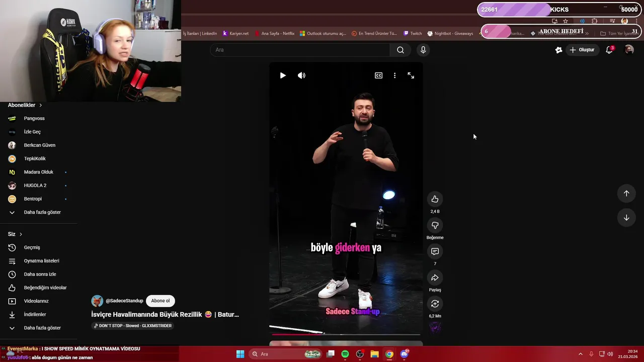
Task: Open the Chrome extensions puzzle icon
Action: pyautogui.click(x=594, y=21)
